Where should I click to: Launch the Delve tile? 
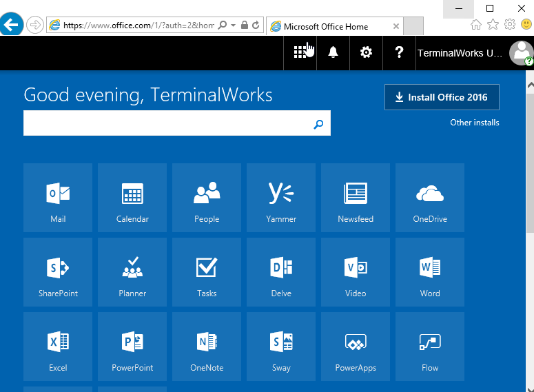point(281,272)
